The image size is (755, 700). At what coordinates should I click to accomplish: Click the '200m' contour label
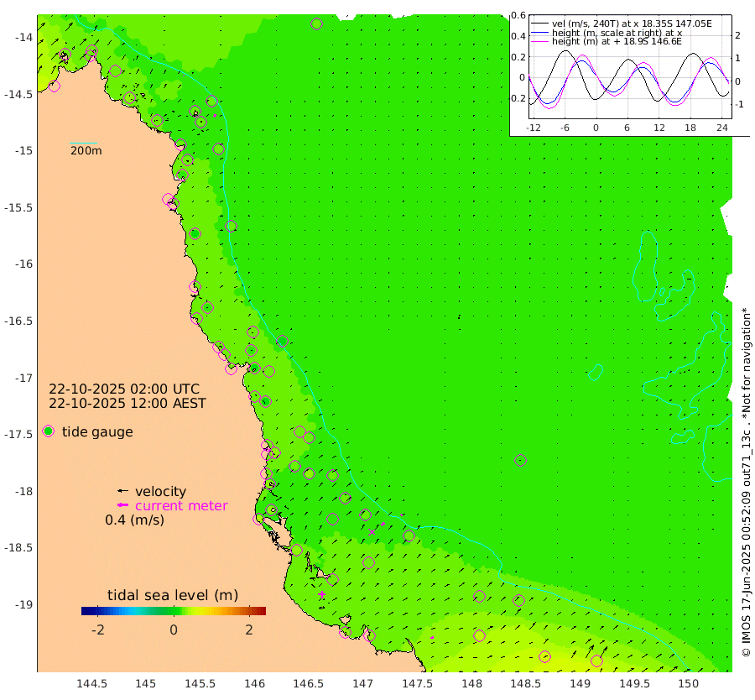coord(86,151)
